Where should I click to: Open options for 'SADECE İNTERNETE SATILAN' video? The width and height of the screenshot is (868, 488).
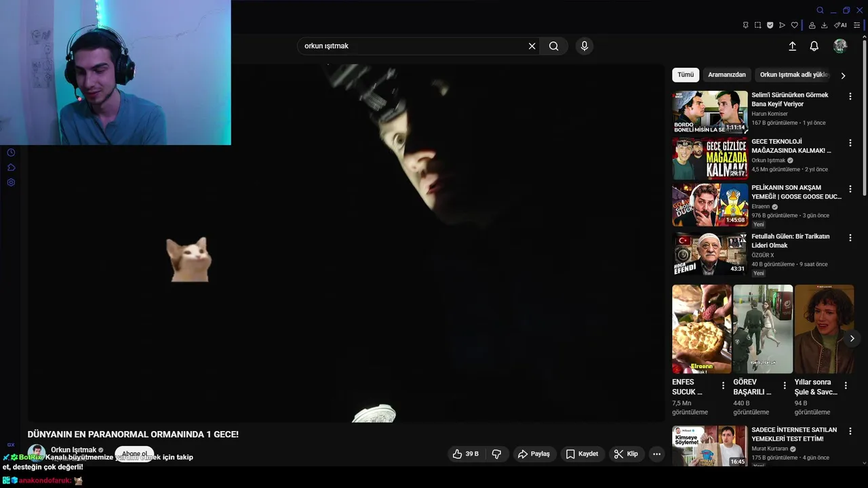850,431
